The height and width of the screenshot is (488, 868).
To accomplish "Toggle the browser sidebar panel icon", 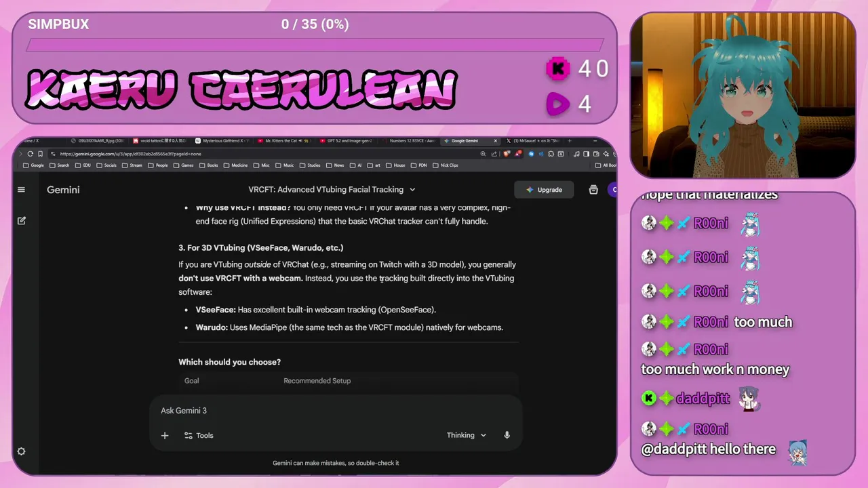I will tap(586, 154).
